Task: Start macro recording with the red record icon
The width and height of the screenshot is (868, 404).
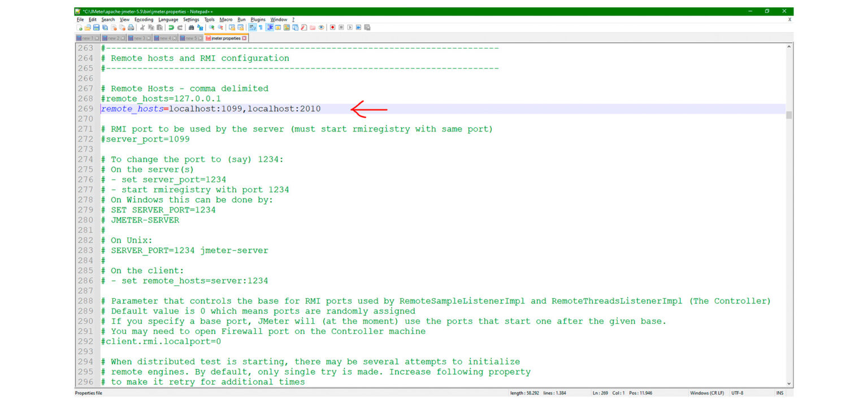Action: (x=332, y=27)
